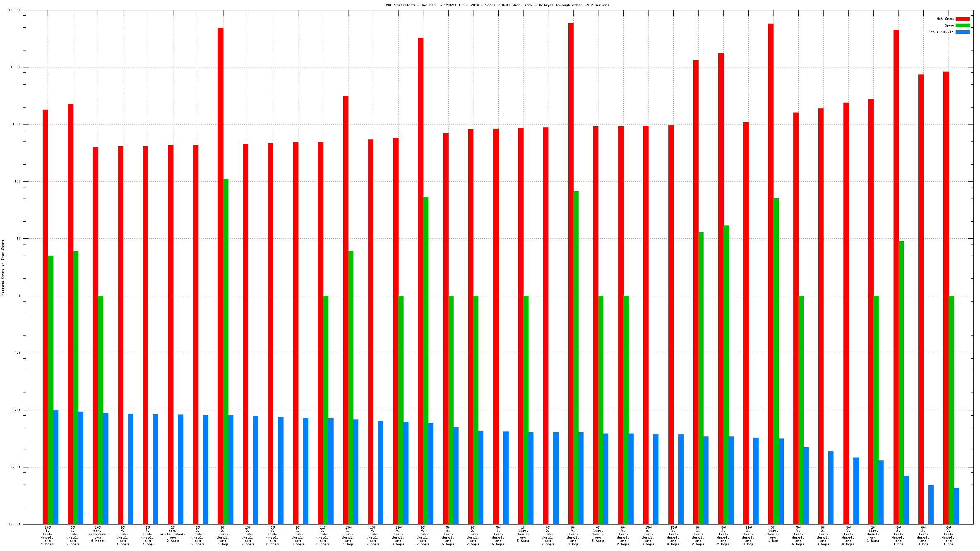Click the leftmost red Not Spam bar
This screenshot has height=551, width=980.
click(x=45, y=317)
